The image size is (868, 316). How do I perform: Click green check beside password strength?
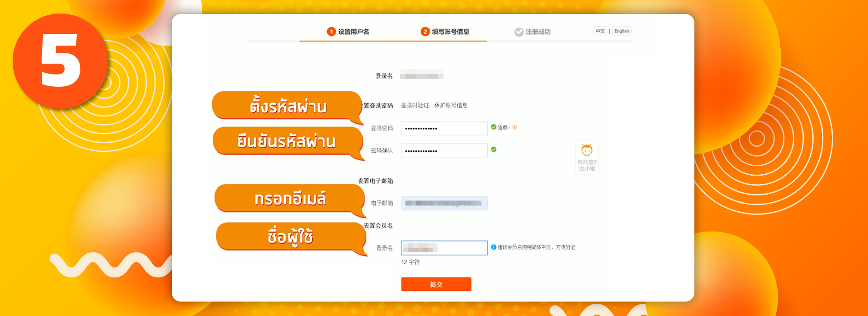(494, 127)
